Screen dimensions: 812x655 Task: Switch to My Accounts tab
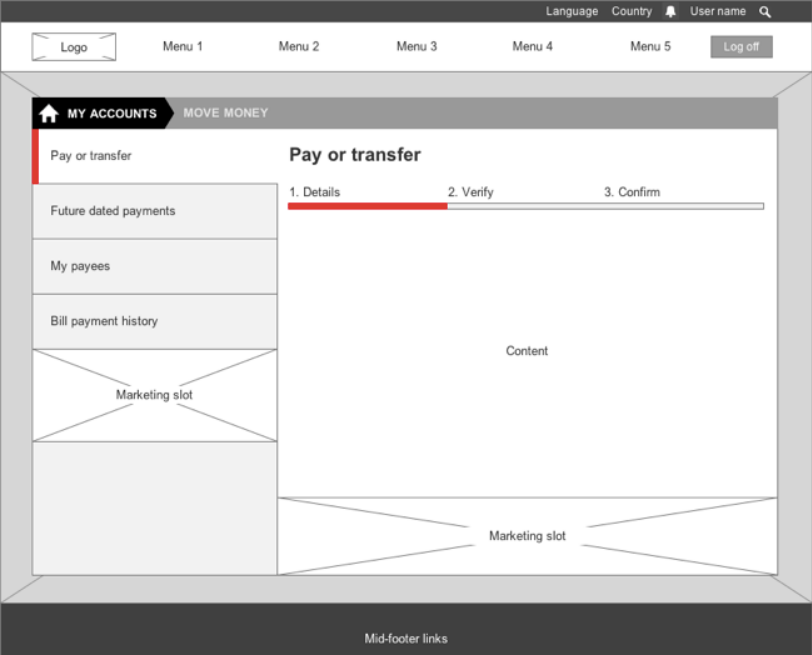point(102,113)
